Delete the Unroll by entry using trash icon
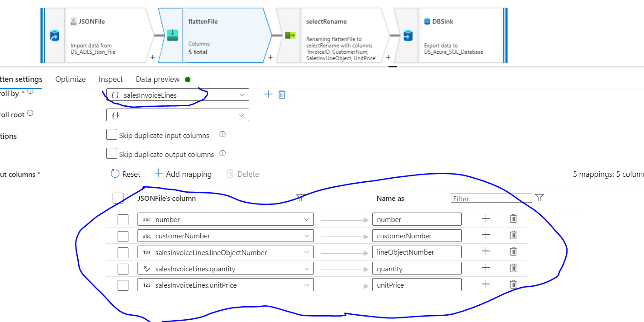Screen dimensions: 644x322 [x=282, y=94]
